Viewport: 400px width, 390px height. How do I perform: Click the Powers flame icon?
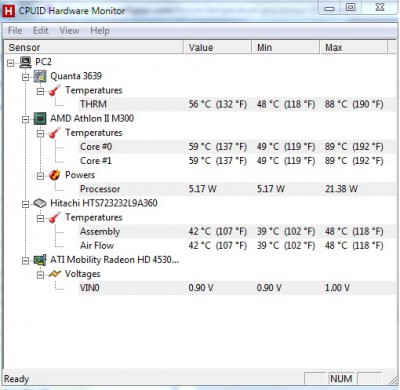[x=55, y=175]
